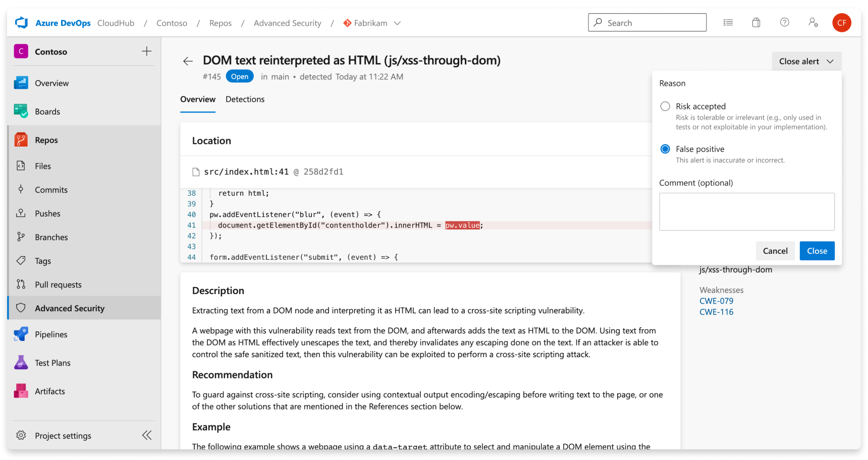Switch to the Detections tab
The width and height of the screenshot is (868, 460).
click(245, 99)
